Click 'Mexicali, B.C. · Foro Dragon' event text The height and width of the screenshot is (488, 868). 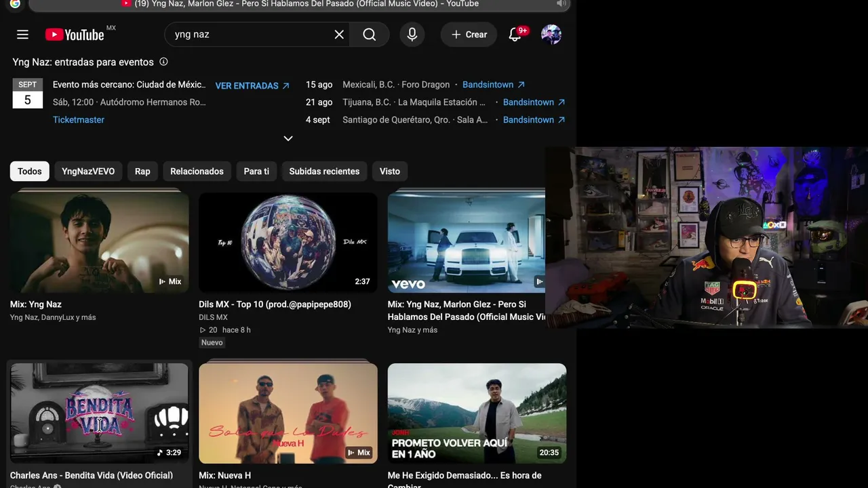pos(396,85)
